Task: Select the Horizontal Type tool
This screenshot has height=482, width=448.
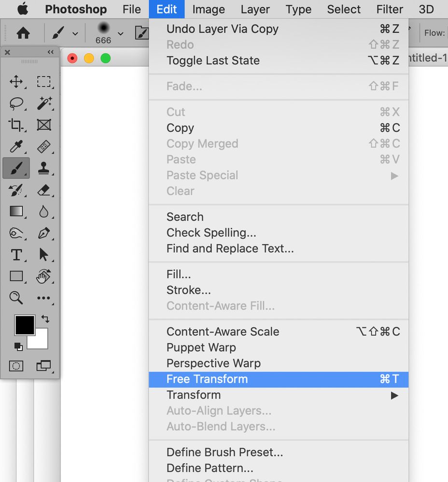Action: coord(16,254)
